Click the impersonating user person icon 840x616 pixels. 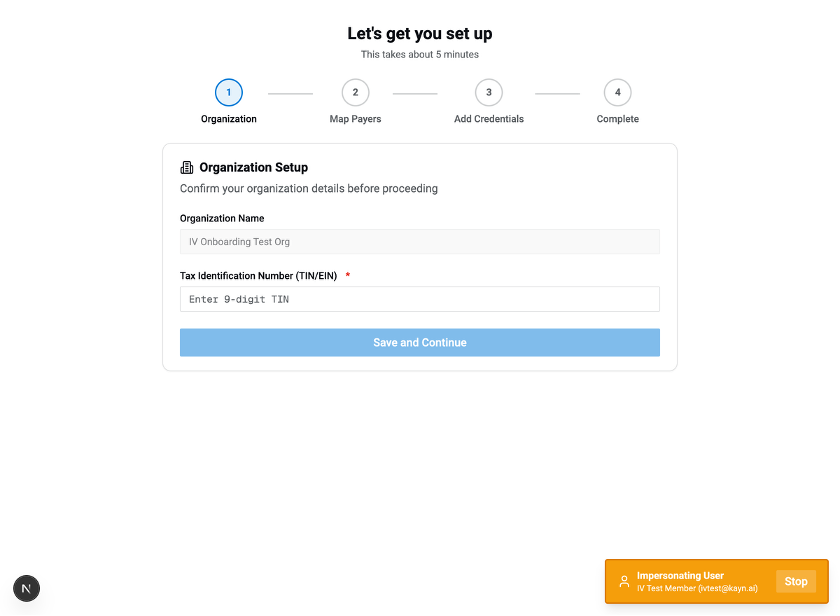[x=624, y=582]
